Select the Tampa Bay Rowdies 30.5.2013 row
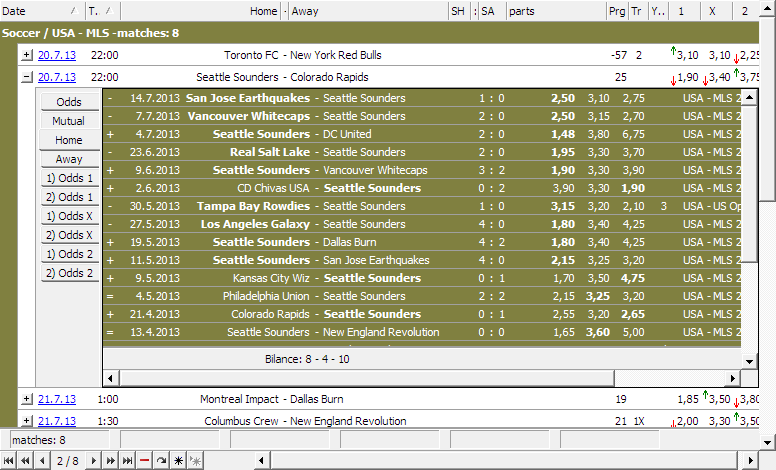This screenshot has width=776, height=470. [422, 206]
